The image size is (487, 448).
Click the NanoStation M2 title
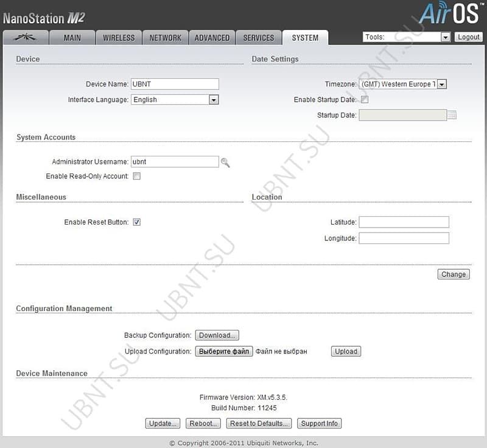click(x=44, y=18)
